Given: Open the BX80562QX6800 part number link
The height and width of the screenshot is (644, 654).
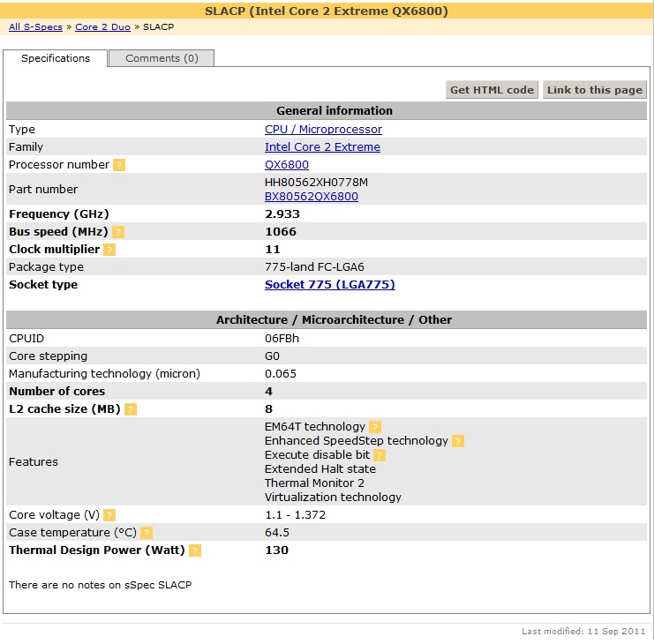Looking at the screenshot, I should (312, 197).
